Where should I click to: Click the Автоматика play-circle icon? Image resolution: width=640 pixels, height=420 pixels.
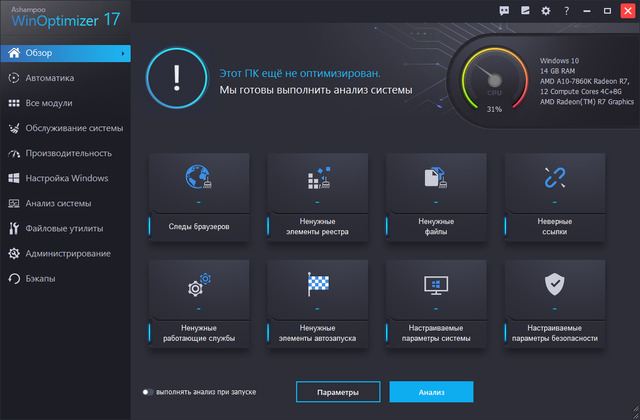click(x=14, y=78)
